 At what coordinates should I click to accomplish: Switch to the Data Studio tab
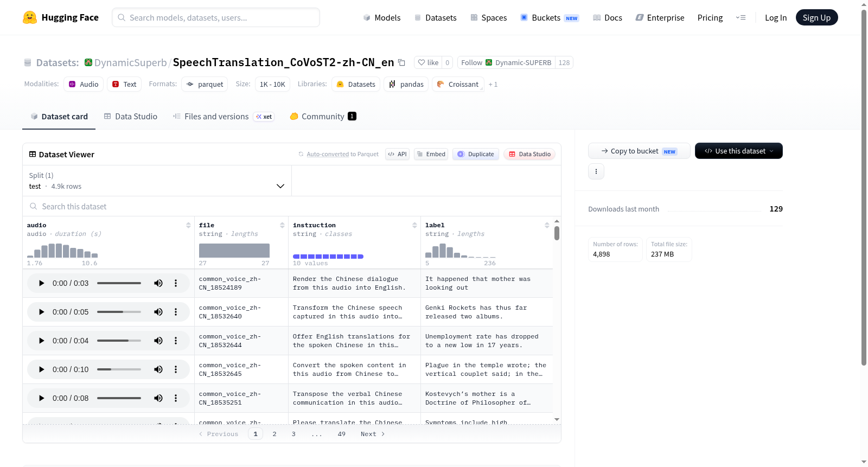(131, 116)
